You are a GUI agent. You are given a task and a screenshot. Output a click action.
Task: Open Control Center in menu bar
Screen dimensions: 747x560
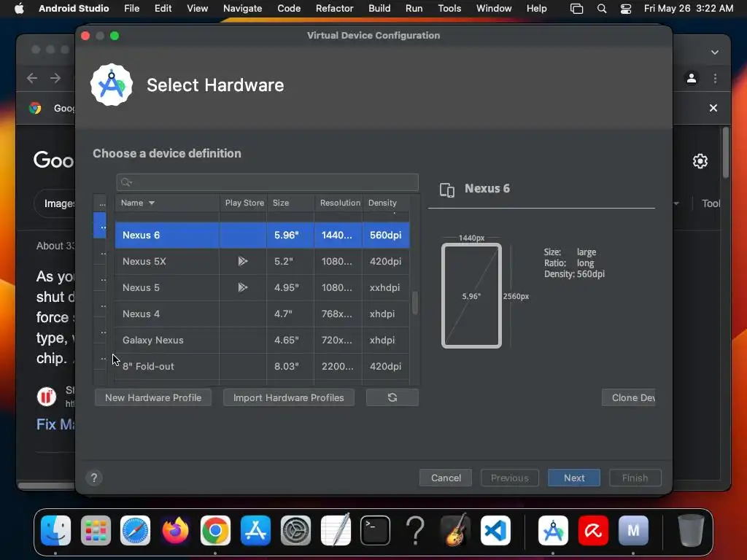pos(625,9)
